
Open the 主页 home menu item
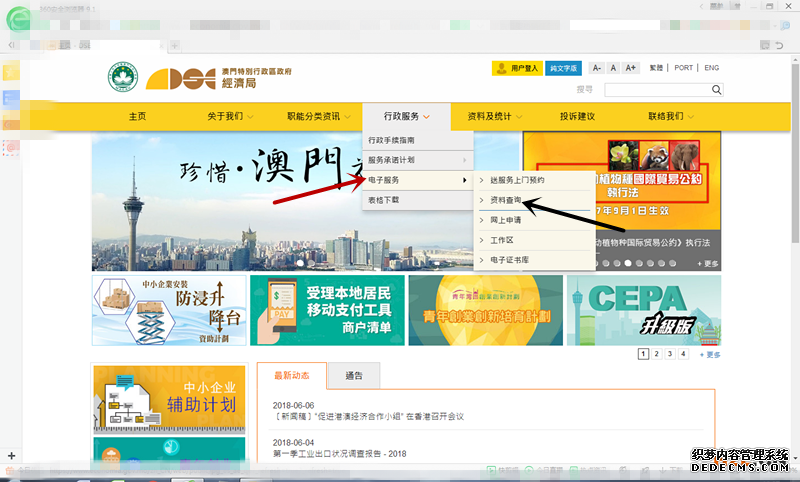pyautogui.click(x=137, y=116)
